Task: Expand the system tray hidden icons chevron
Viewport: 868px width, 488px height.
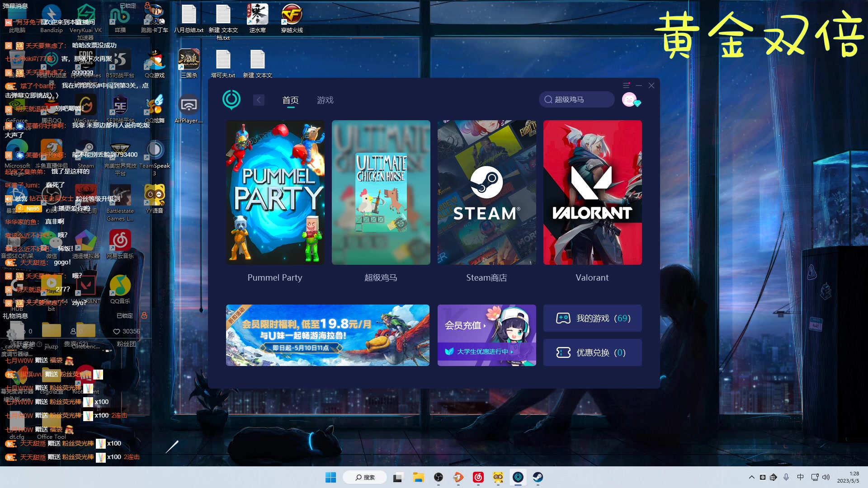Action: [x=751, y=477]
